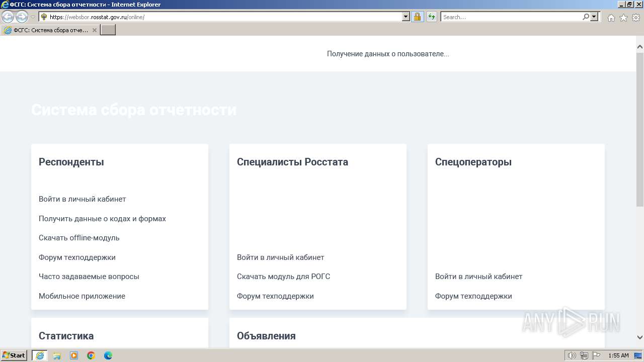Viewport: 644px width, 362px height.
Task: Select the ФСГС: Система сбора отчетности tab
Action: [x=50, y=30]
